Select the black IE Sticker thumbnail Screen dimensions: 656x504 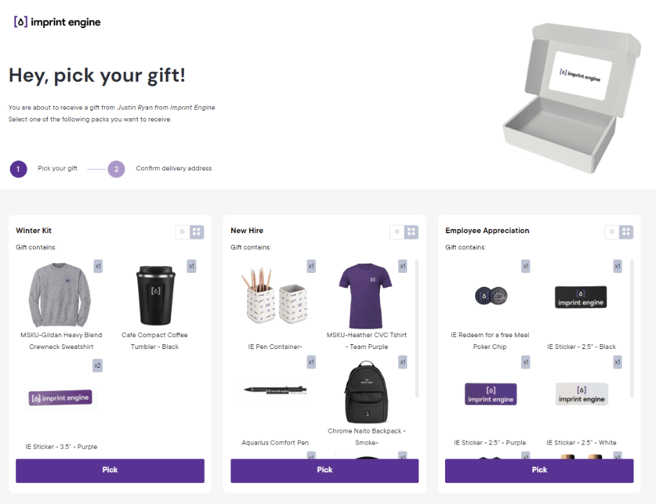[x=581, y=297]
